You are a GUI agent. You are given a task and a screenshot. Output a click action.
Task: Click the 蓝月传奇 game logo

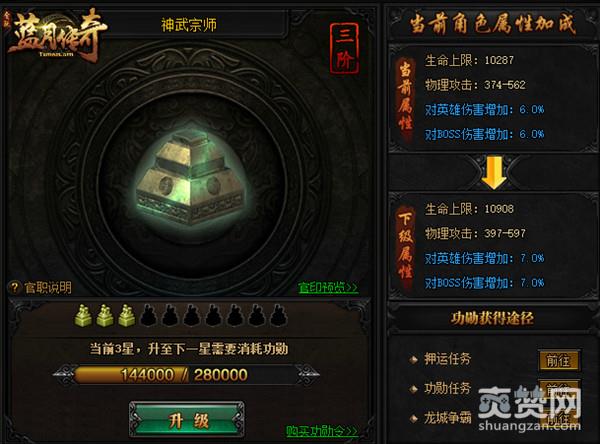pyautogui.click(x=55, y=34)
